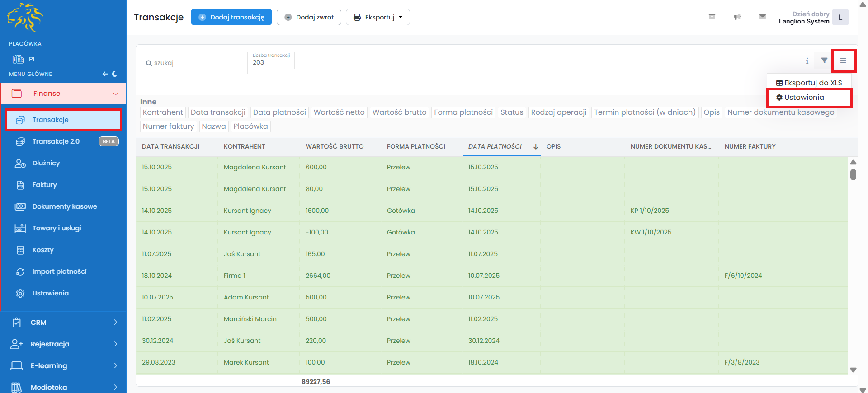Viewport: 868px width, 393px height.
Task: Open the megaphone announcements icon
Action: pyautogui.click(x=737, y=17)
